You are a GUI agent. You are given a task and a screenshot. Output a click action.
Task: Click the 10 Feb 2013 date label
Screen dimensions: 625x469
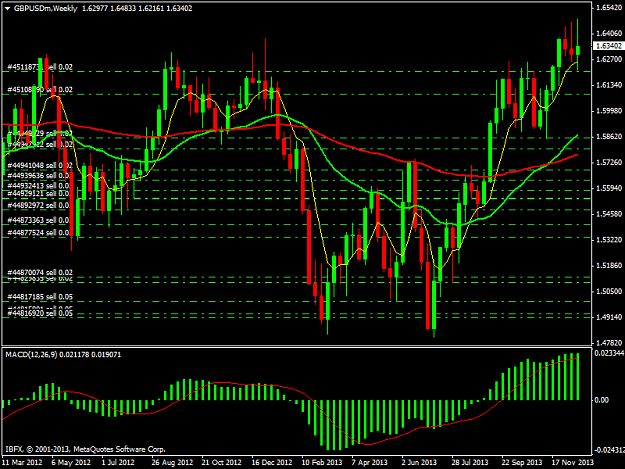coord(322,463)
